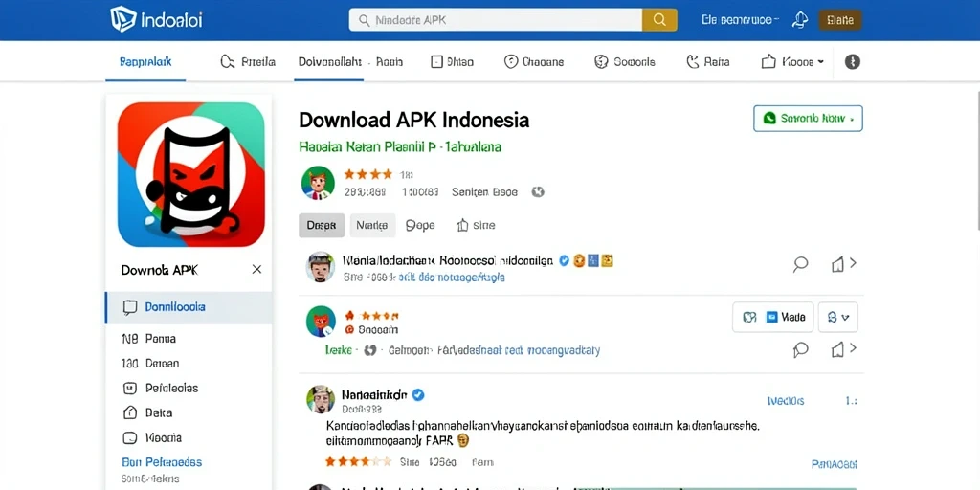Switch to the Nadge tab
Screen dimensions: 980x490
coord(372,225)
